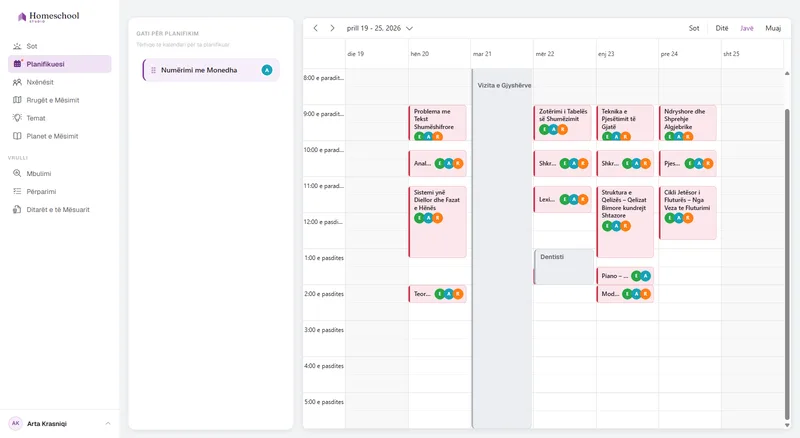The image size is (800, 438).
Task: Click the scrollbar up arrow
Action: [787, 74]
